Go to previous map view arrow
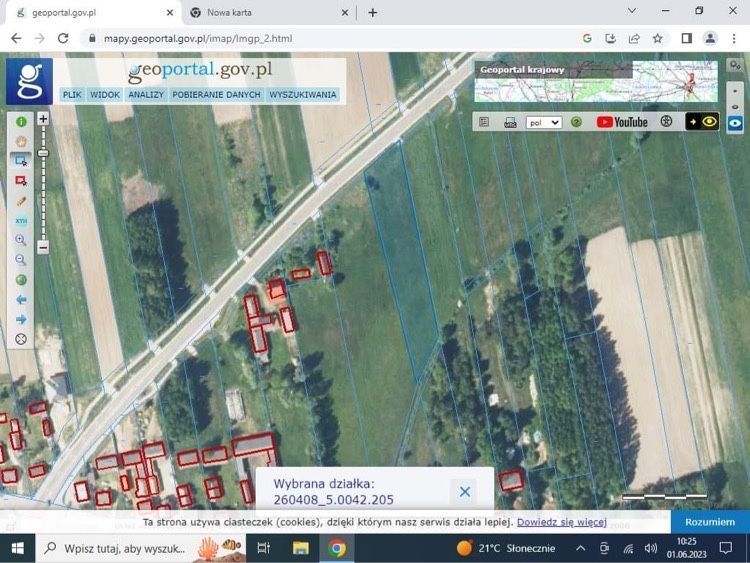The height and width of the screenshot is (563, 750). tap(21, 299)
